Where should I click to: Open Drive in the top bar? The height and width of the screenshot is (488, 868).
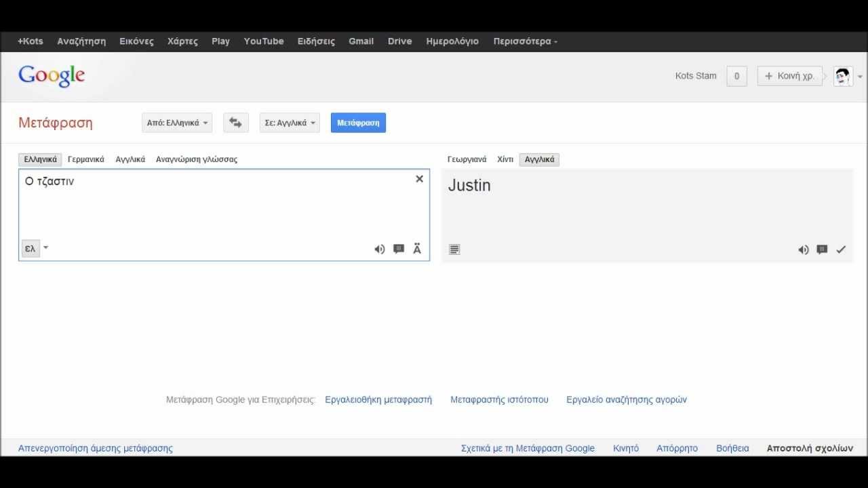(x=399, y=41)
